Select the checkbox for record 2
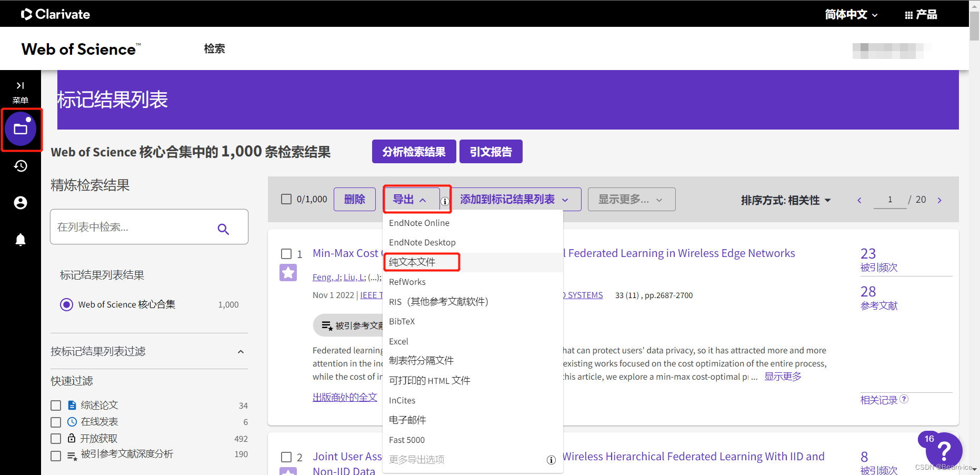Image resolution: width=980 pixels, height=475 pixels. [x=286, y=457]
